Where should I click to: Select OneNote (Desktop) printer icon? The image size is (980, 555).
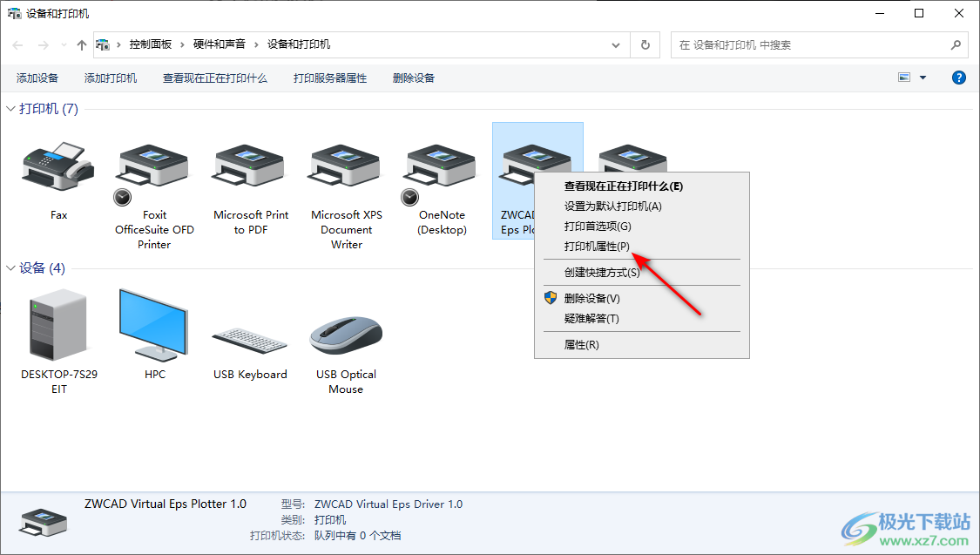pyautogui.click(x=442, y=167)
